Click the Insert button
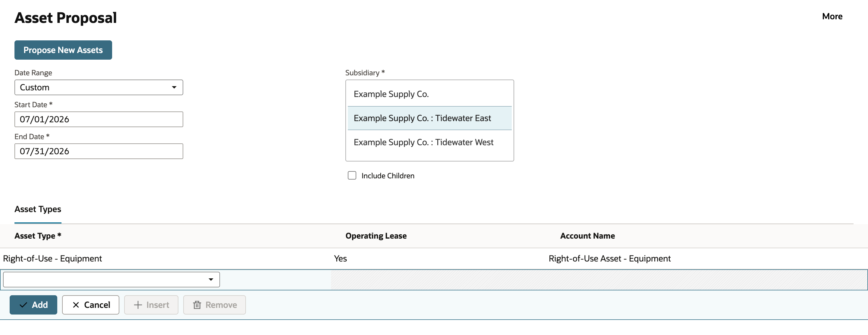 pyautogui.click(x=151, y=305)
